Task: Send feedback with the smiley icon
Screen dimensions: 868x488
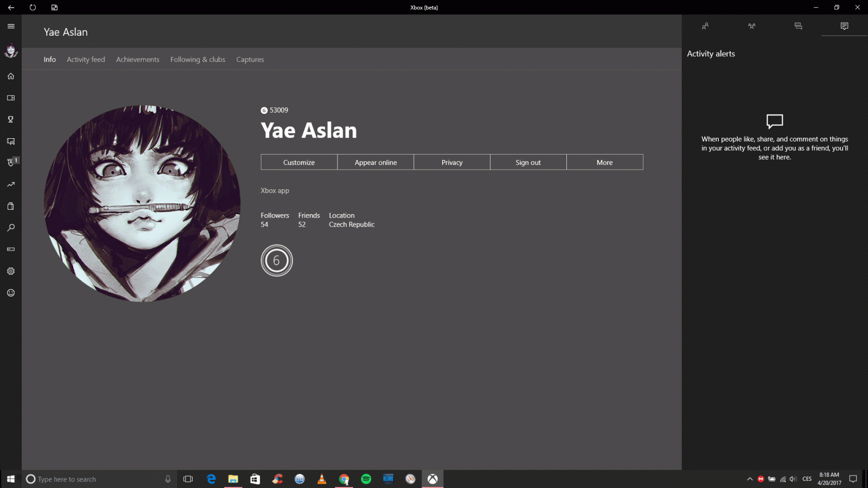Action: pos(10,292)
